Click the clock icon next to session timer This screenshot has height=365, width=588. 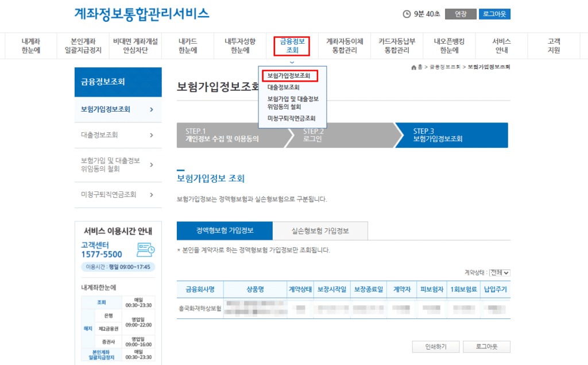point(406,13)
